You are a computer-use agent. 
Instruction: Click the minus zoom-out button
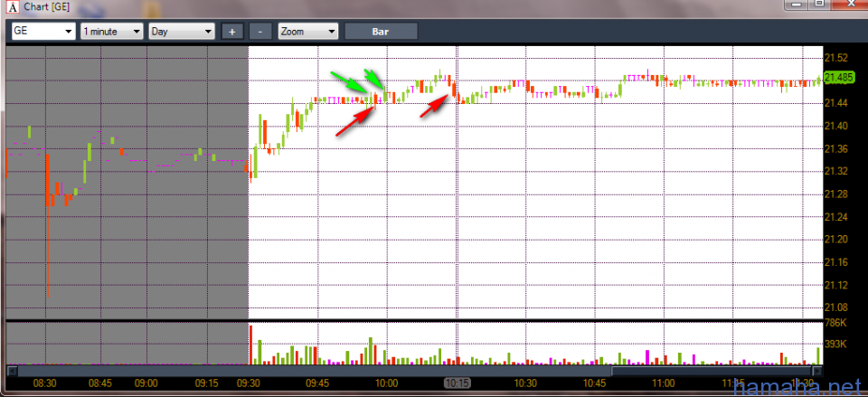[x=260, y=32]
